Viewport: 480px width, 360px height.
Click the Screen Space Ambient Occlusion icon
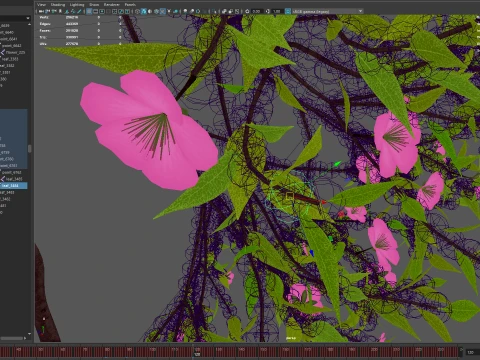185,11
